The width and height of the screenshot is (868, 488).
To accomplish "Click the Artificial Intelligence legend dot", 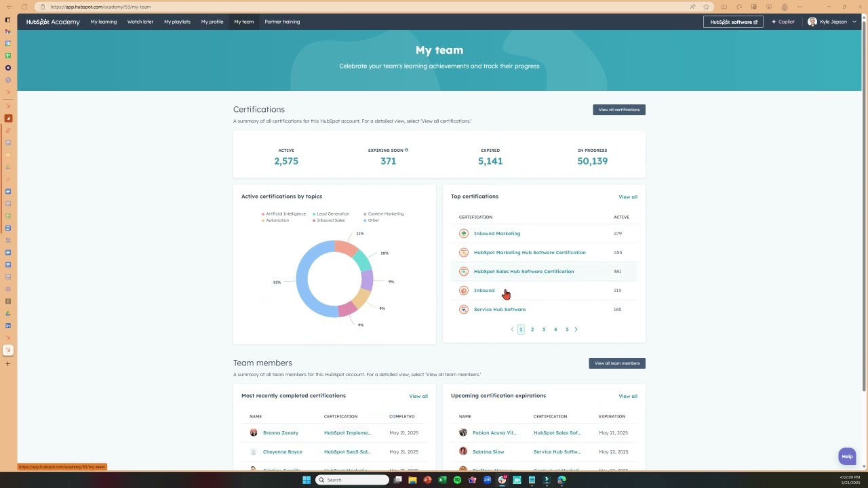I will [x=263, y=214].
